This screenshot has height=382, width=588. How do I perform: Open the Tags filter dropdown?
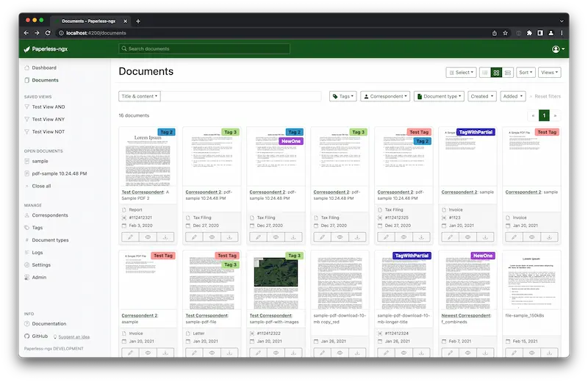(343, 96)
